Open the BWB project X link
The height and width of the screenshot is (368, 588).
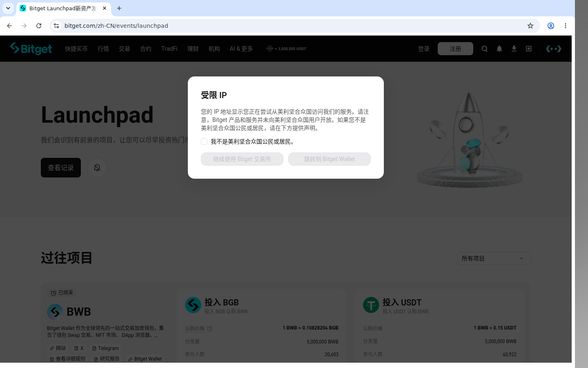click(79, 348)
